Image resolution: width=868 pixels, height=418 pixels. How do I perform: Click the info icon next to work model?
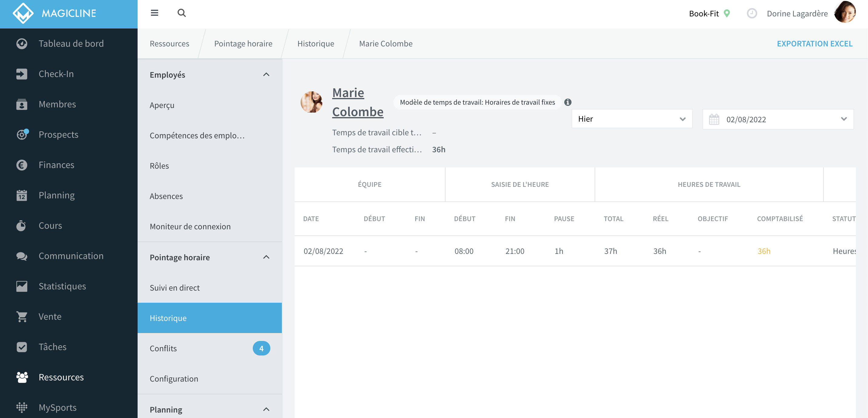[x=568, y=102]
